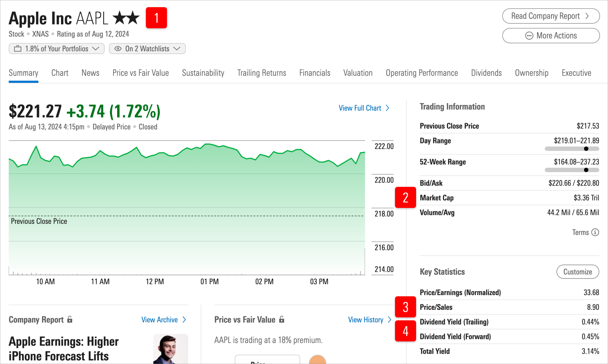The height and width of the screenshot is (364, 608).
Task: Switch to the Chart tab
Action: click(x=60, y=73)
